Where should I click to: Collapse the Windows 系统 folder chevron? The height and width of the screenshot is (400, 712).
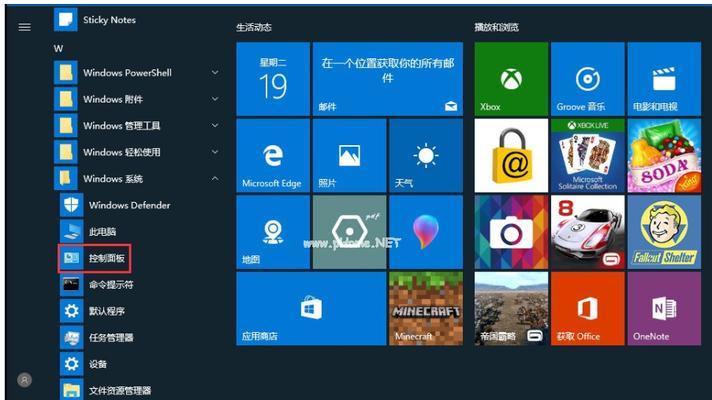click(215, 179)
